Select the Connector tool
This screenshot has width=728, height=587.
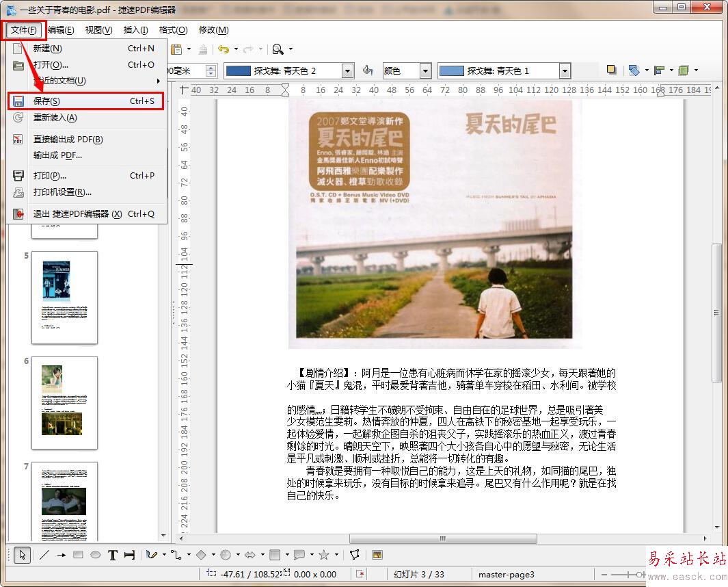tap(176, 555)
